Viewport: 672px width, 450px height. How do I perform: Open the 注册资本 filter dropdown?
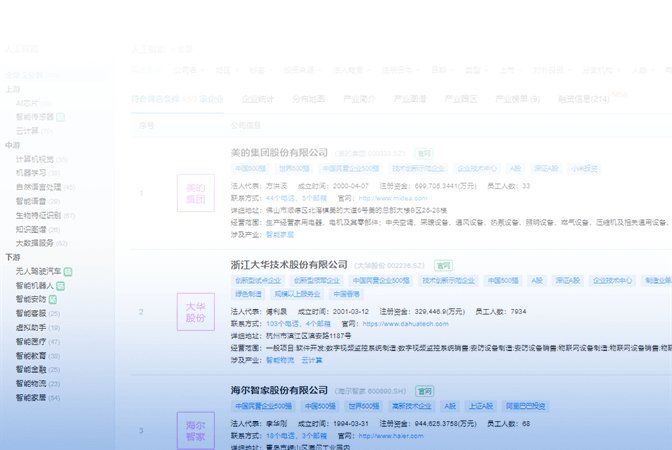[x=399, y=70]
